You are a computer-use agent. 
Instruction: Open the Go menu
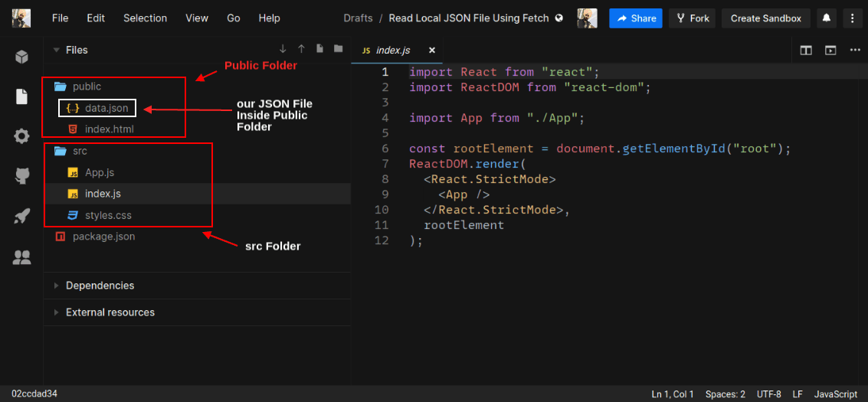click(x=233, y=18)
